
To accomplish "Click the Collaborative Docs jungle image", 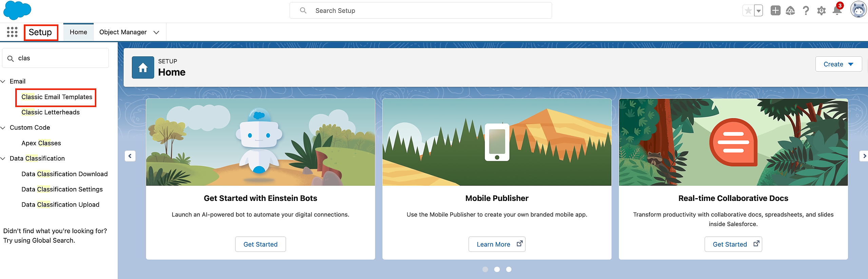I will [x=733, y=142].
